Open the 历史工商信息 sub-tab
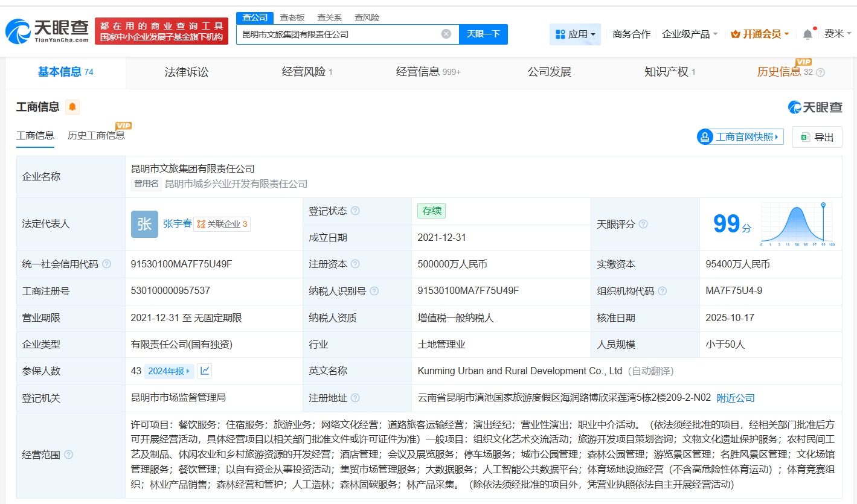The width and height of the screenshot is (857, 504). pyautogui.click(x=96, y=135)
